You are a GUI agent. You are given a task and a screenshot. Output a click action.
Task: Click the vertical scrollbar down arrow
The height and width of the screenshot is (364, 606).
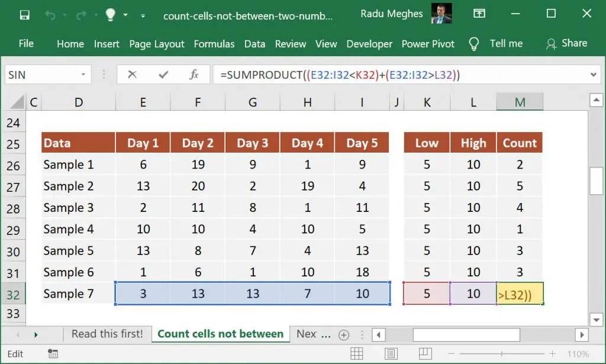[x=596, y=320]
